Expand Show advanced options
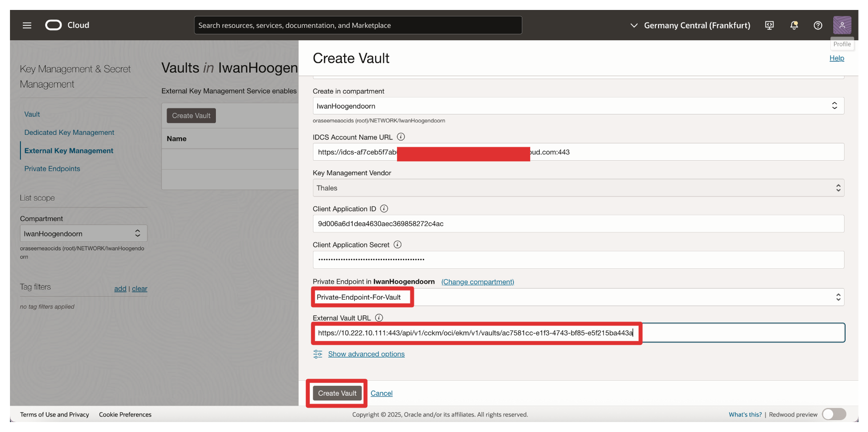 [366, 354]
